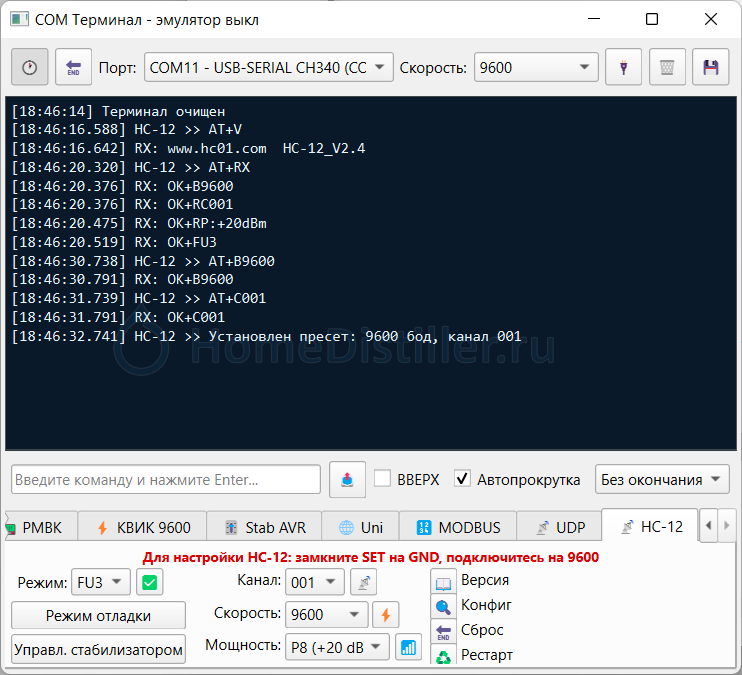Open the Порт COM11 dropdown
Image resolution: width=742 pixels, height=675 pixels.
[269, 68]
